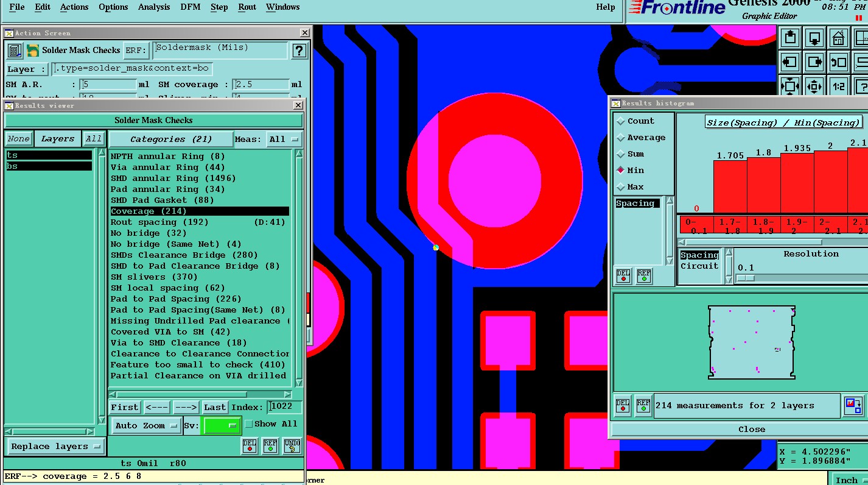Pan the view down with the toolbar arrow icon
Image resolution: width=868 pixels, height=485 pixels.
[814, 38]
